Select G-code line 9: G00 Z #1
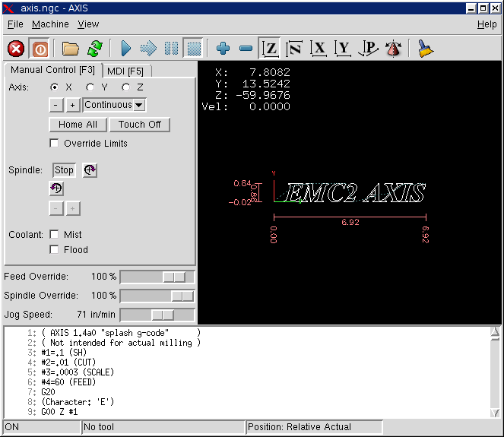Image resolution: width=504 pixels, height=437 pixels. tap(59, 412)
